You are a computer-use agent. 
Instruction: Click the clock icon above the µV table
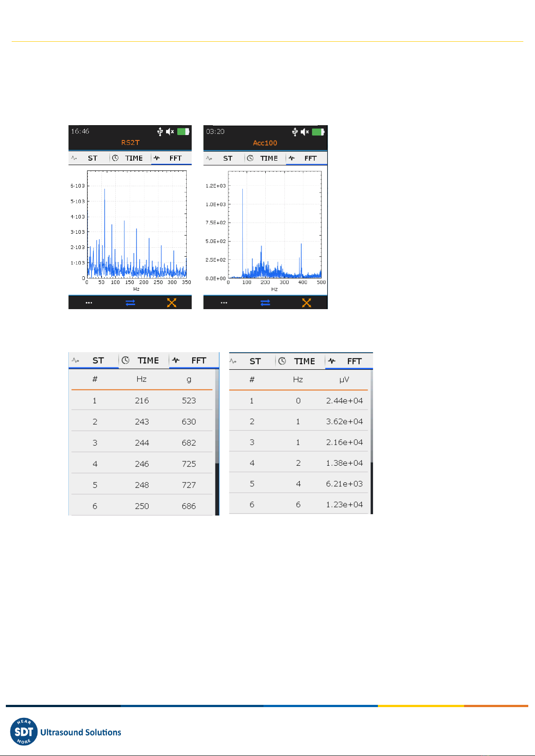click(282, 361)
